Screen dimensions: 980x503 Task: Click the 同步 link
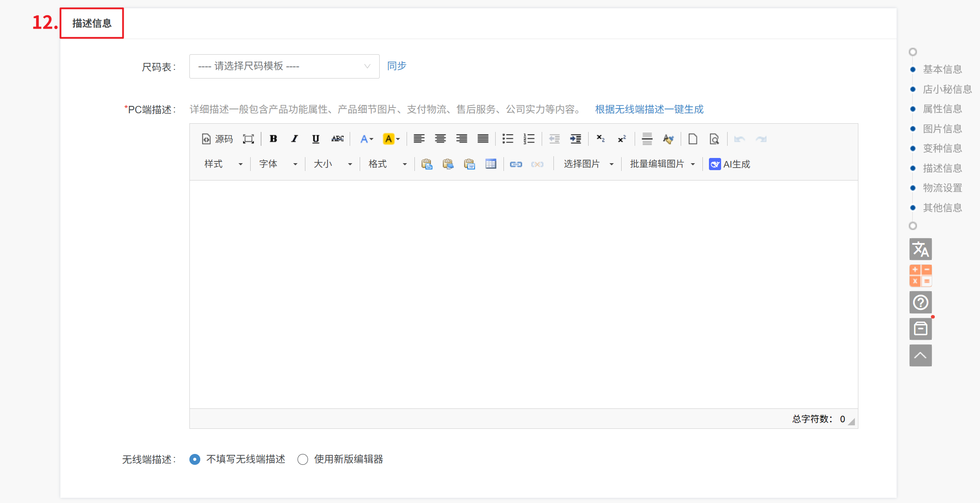coord(396,66)
